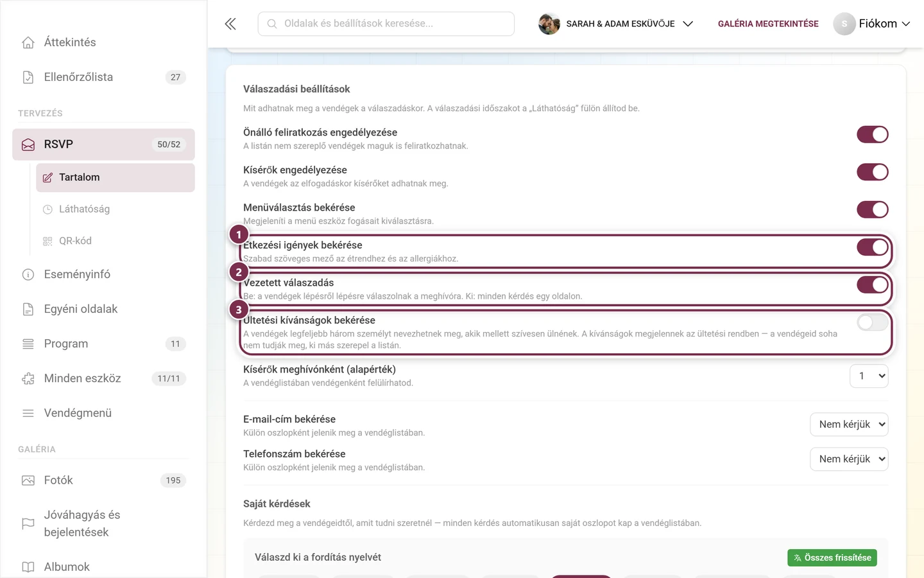Click the Fotók 195 count badge
924x578 pixels.
[173, 480]
